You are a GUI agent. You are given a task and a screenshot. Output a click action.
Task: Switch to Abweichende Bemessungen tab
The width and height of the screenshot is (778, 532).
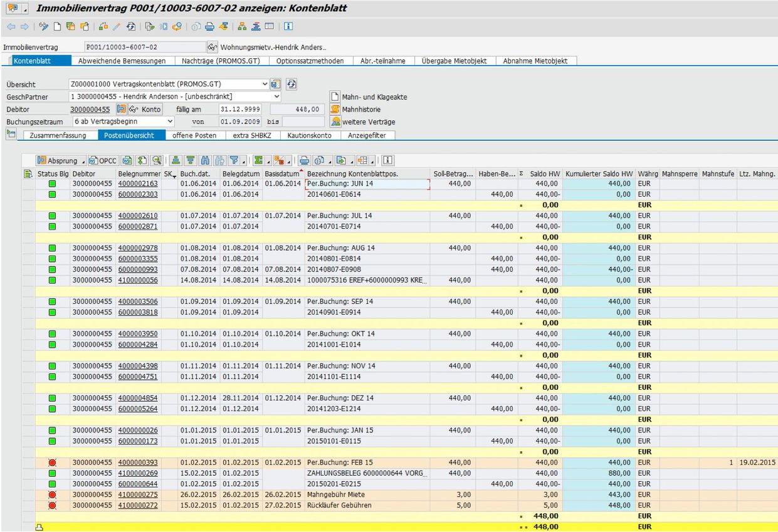pyautogui.click(x=122, y=61)
